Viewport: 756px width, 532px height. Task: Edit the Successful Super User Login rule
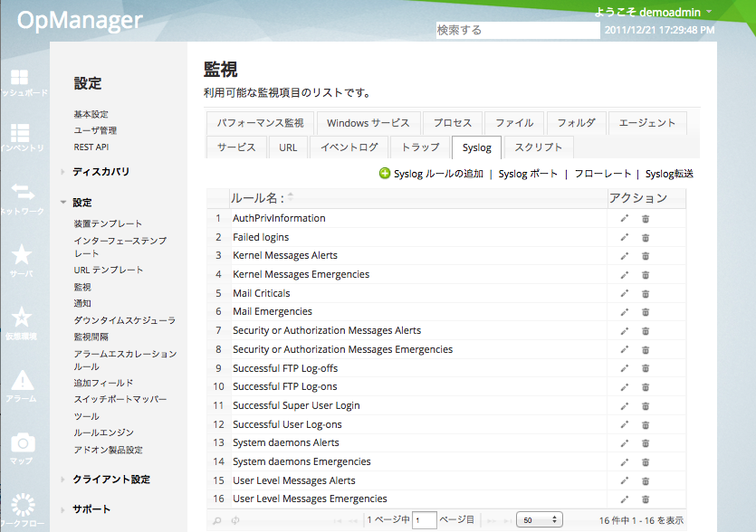(624, 405)
